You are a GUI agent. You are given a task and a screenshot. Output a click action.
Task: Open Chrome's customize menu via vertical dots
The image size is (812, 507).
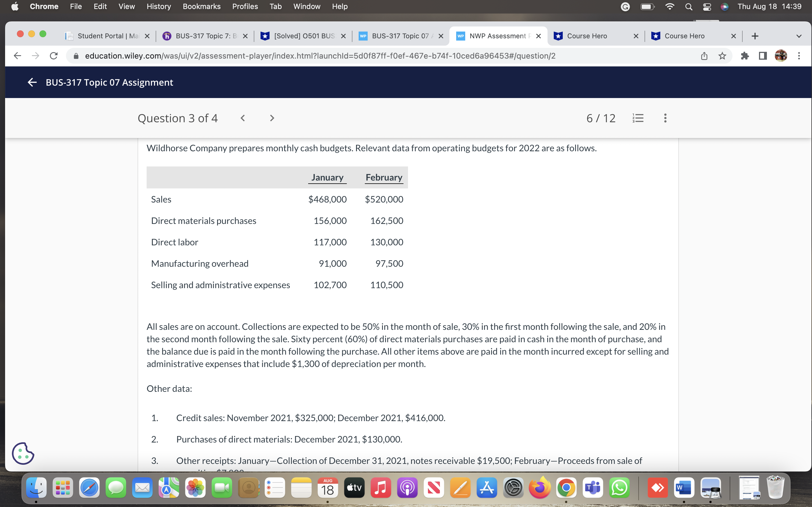(x=800, y=56)
